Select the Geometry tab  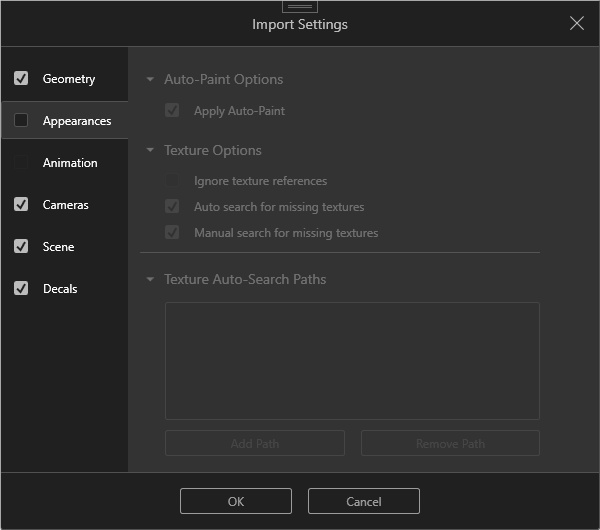coord(69,79)
